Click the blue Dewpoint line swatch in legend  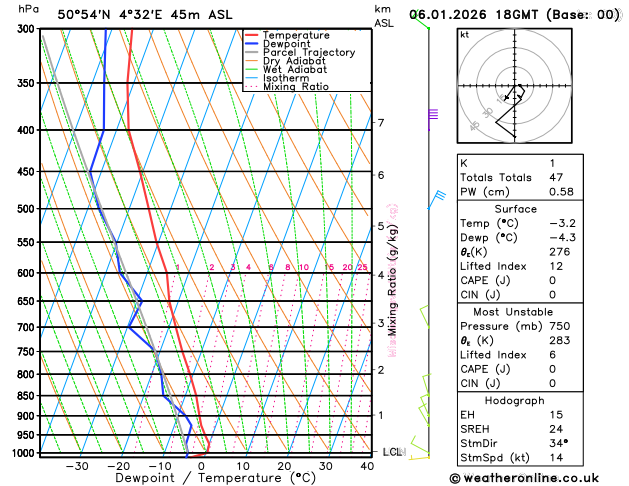tap(252, 44)
